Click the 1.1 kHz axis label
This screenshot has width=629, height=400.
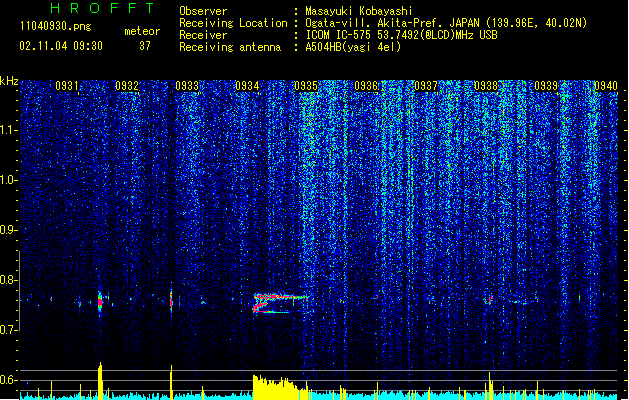[x=9, y=130]
